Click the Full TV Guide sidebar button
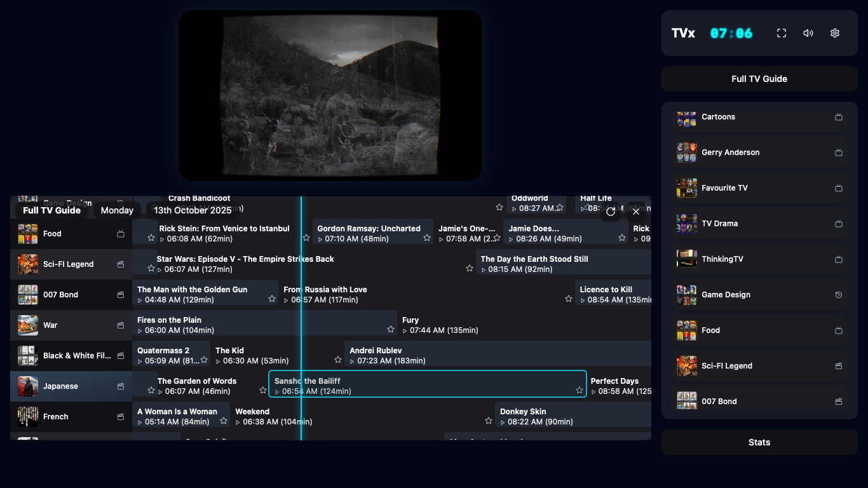868x488 pixels. tap(759, 79)
